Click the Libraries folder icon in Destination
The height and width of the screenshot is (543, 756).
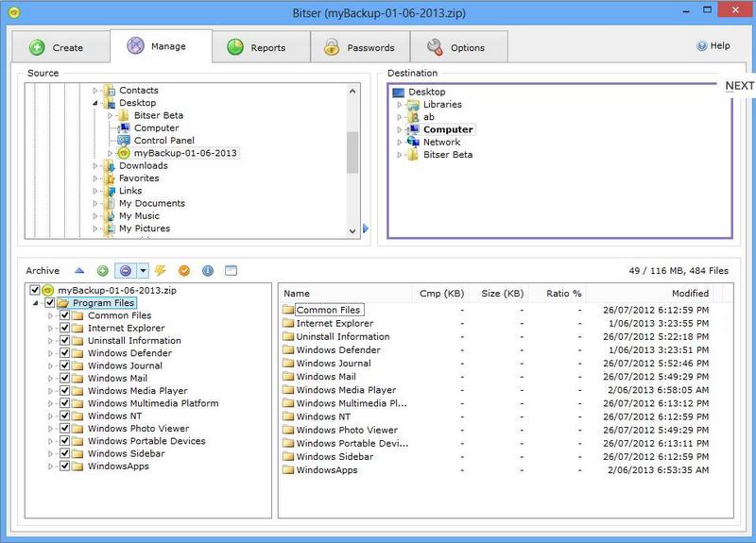(413, 104)
